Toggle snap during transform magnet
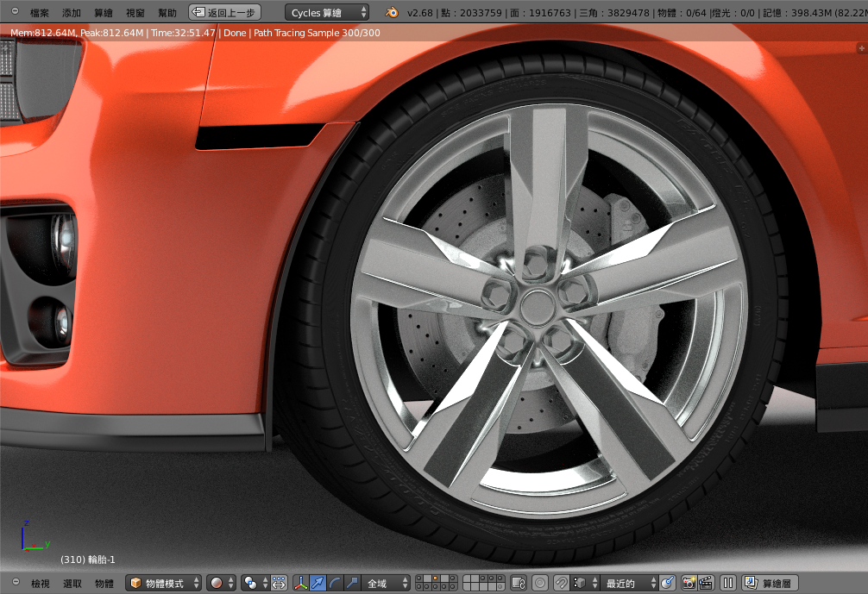This screenshot has width=868, height=594. pos(562,584)
